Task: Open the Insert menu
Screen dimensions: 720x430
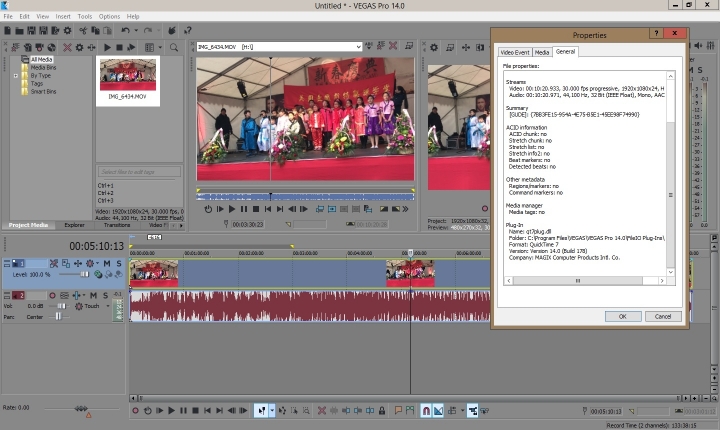Action: coord(63,17)
